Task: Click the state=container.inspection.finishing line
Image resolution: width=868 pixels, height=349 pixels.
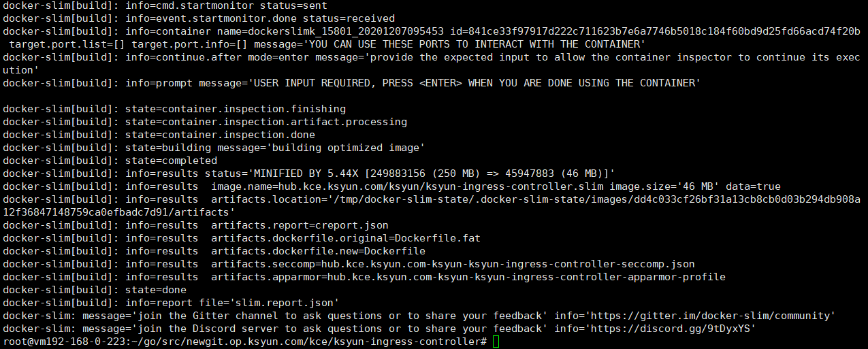Action: [x=235, y=109]
